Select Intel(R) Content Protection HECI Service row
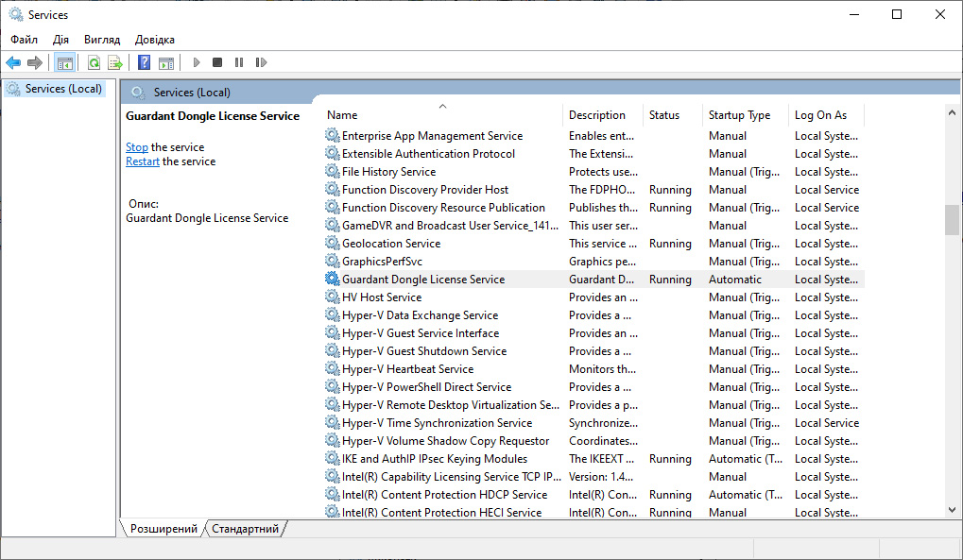963x560 pixels. [x=593, y=512]
